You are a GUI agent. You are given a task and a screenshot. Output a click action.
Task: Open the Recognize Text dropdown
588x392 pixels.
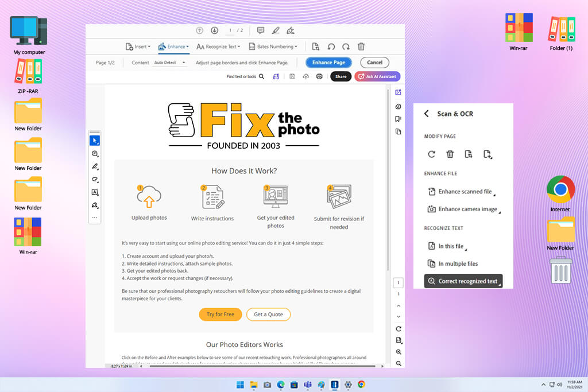[218, 46]
